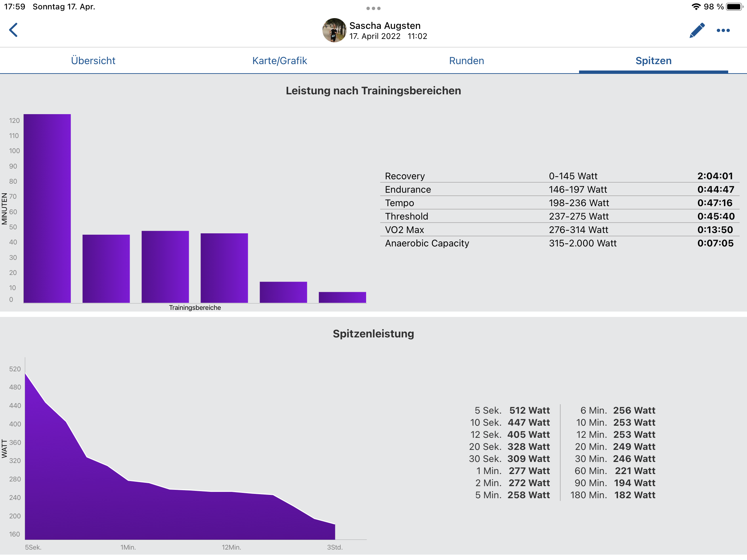
Task: Select the Recovery zone row
Action: [559, 176]
